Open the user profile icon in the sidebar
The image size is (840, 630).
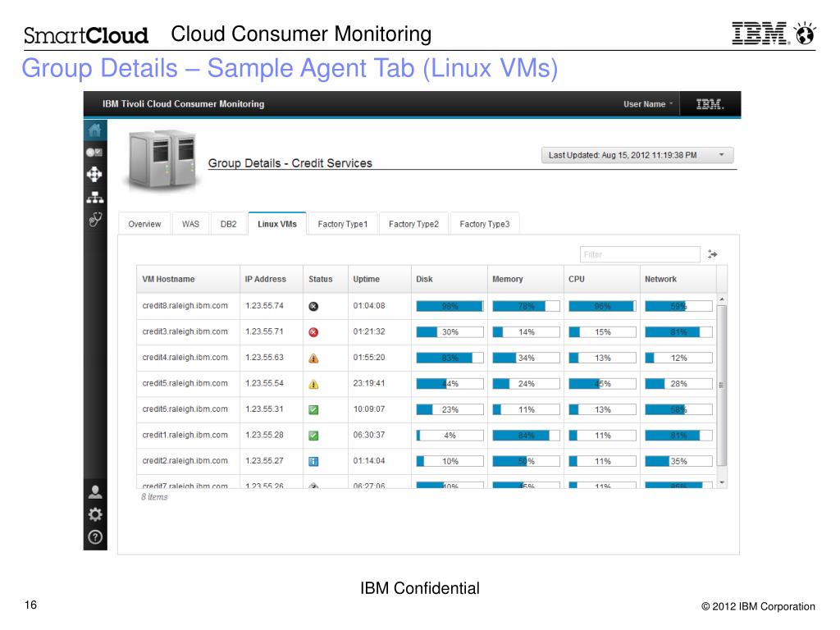pos(95,492)
